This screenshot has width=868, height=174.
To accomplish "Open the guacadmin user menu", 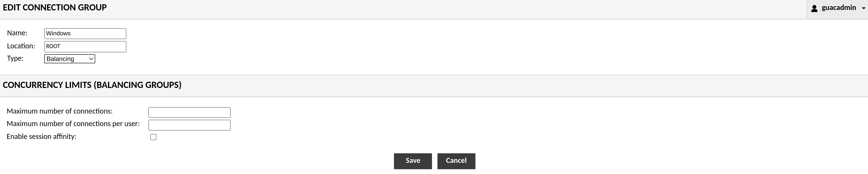I will [837, 9].
